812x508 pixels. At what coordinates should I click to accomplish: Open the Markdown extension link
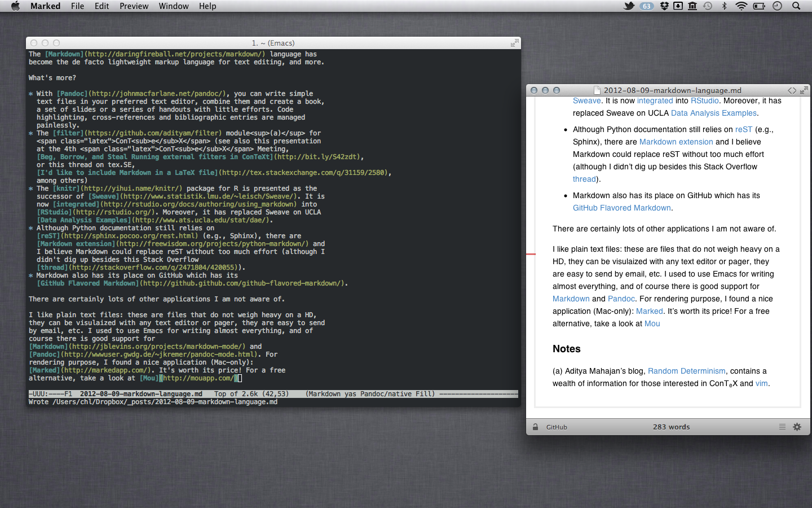point(676,142)
